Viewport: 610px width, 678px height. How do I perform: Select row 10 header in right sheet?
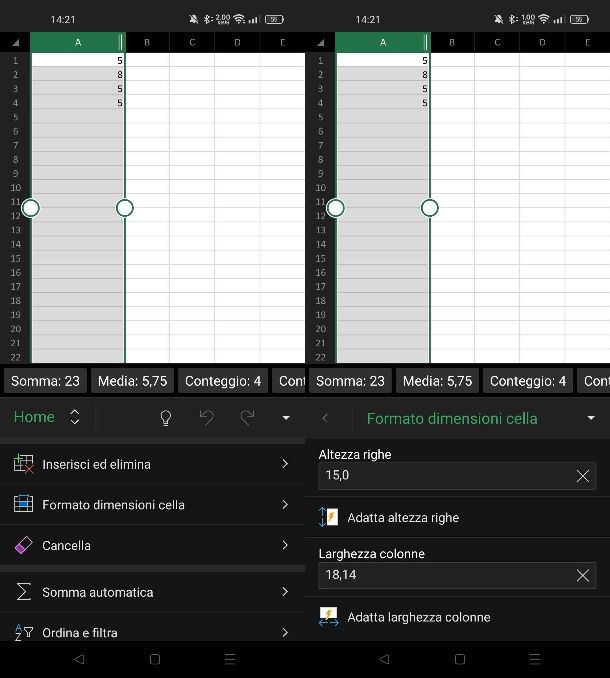(320, 187)
